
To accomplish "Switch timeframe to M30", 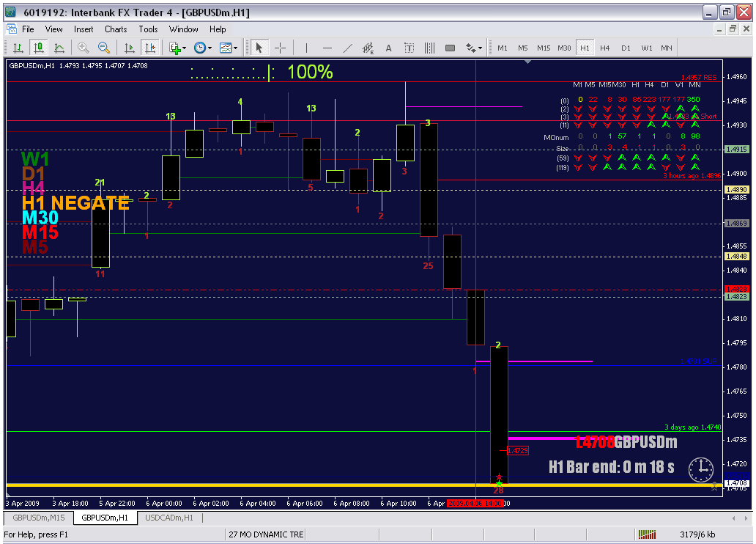I will [x=564, y=48].
